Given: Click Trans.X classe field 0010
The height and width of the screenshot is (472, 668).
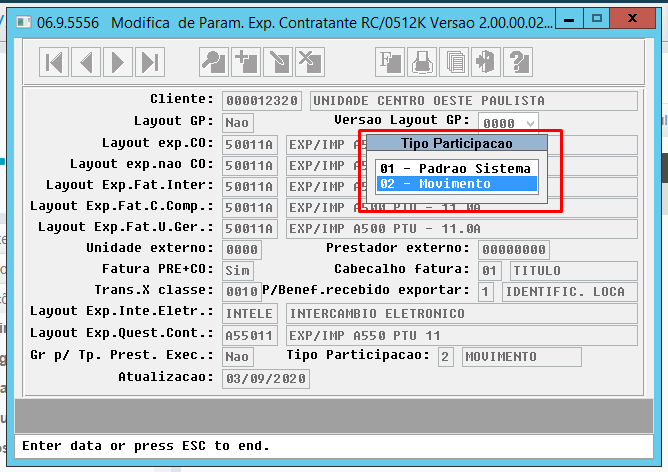Looking at the screenshot, I should coord(242,291).
